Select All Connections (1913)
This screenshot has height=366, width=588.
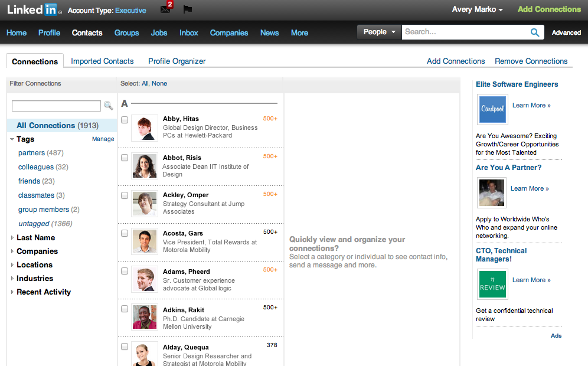[x=62, y=126]
